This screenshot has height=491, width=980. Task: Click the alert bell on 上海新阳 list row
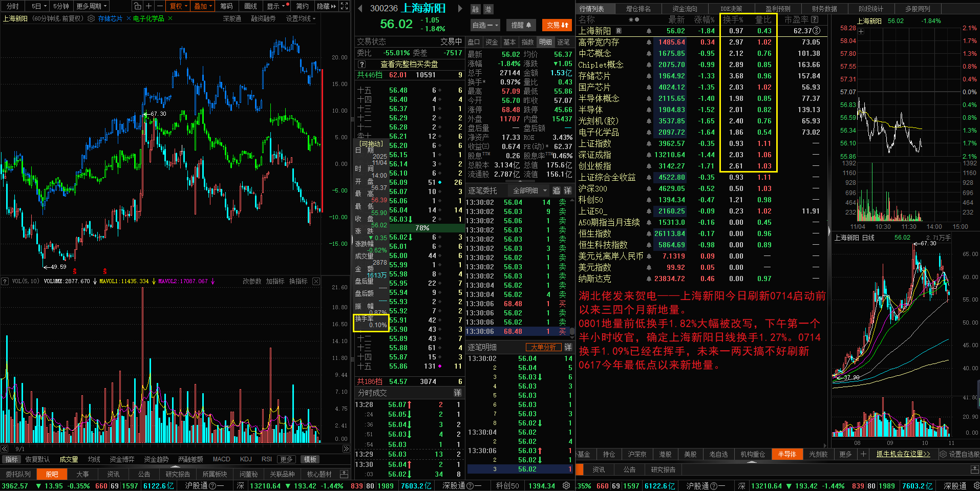pyautogui.click(x=649, y=31)
